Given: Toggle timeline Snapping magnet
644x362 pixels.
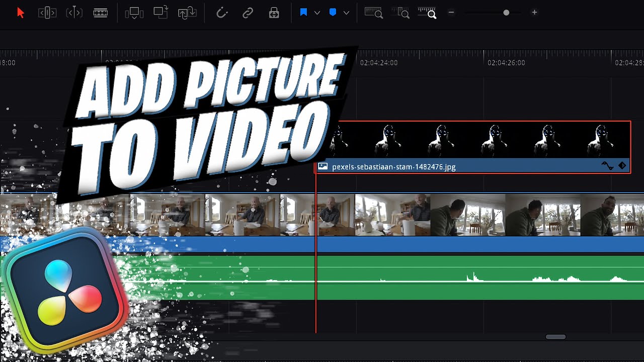Looking at the screenshot, I should point(222,13).
